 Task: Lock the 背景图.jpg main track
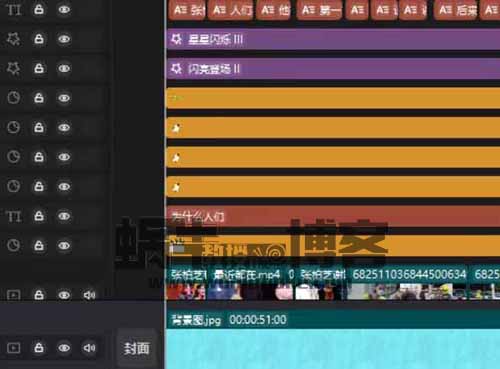click(x=39, y=348)
